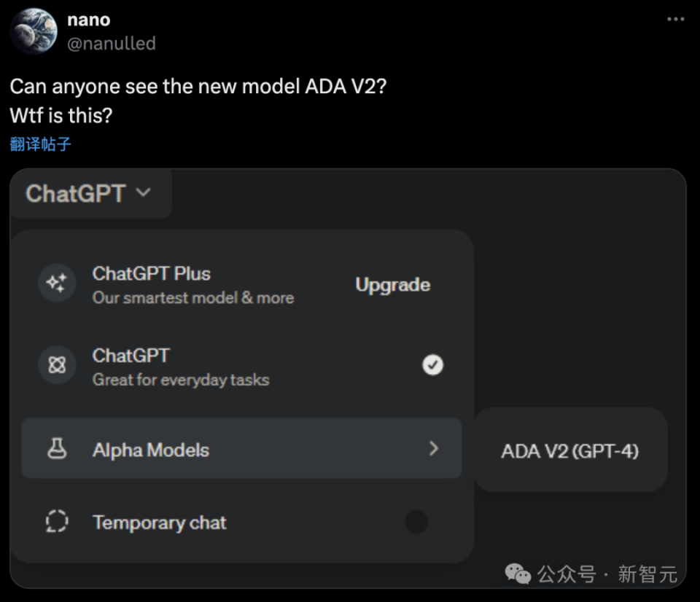700x602 pixels.
Task: Choose the Alpha Models menu entry
Action: click(x=151, y=450)
